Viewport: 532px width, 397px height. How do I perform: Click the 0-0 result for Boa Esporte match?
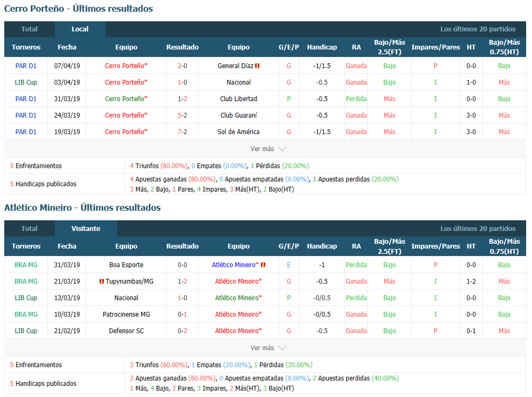click(x=182, y=265)
